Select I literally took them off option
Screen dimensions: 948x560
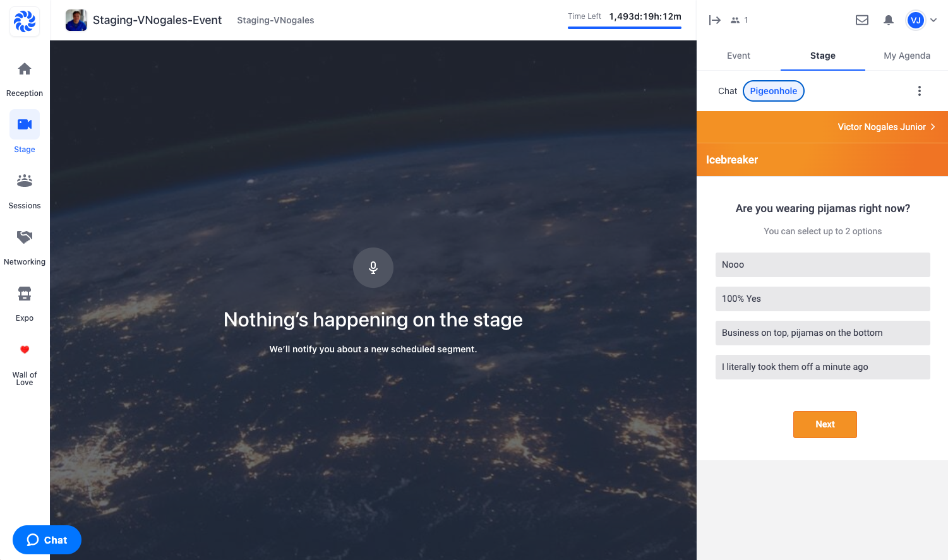click(823, 367)
